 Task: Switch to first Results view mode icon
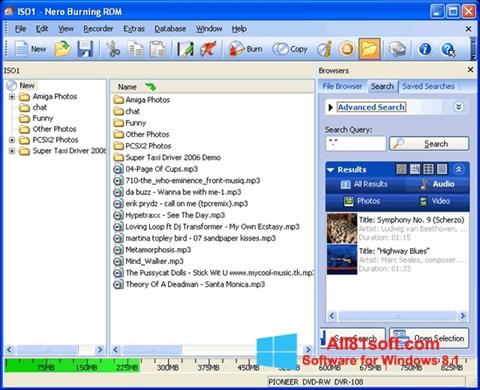coord(401,169)
